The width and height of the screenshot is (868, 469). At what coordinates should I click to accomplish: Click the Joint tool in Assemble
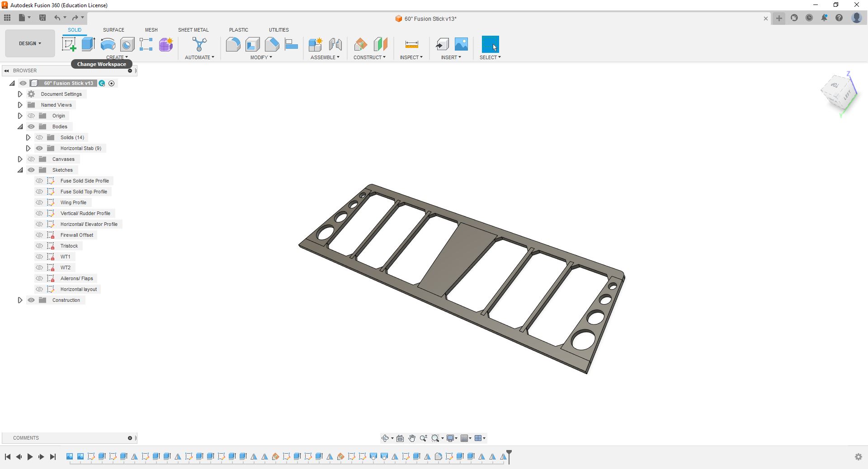tap(335, 44)
